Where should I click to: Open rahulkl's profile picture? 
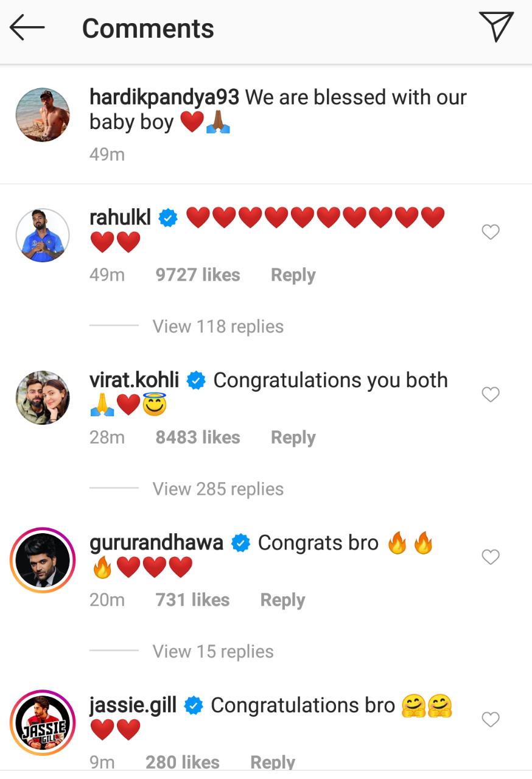[43, 236]
